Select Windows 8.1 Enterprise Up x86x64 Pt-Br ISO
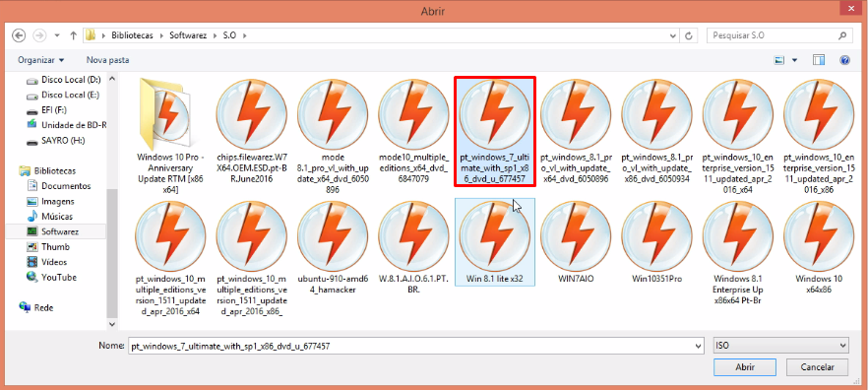The height and width of the screenshot is (390, 868). click(x=738, y=252)
